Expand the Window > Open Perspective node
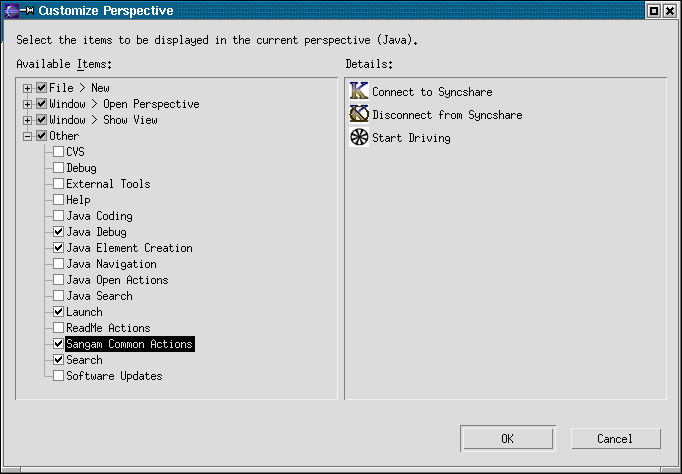This screenshot has height=474, width=682. 28,104
